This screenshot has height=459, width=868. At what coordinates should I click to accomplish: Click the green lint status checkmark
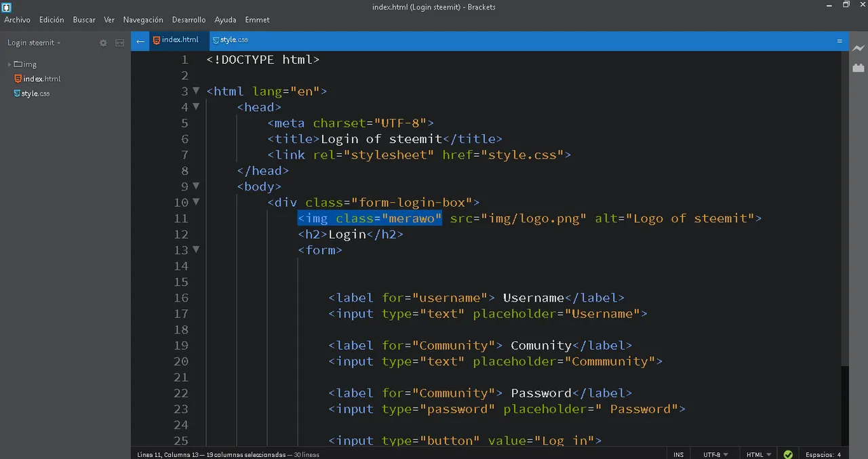pos(788,454)
